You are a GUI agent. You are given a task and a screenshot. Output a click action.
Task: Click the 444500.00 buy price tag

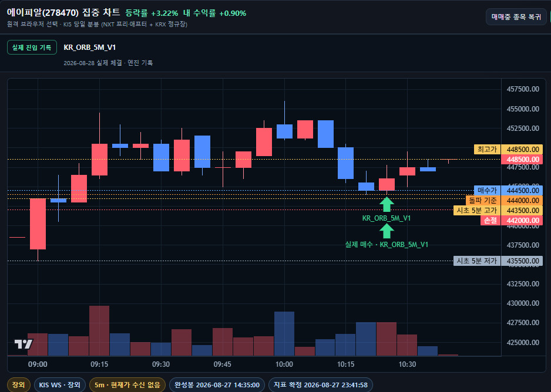point(522,191)
